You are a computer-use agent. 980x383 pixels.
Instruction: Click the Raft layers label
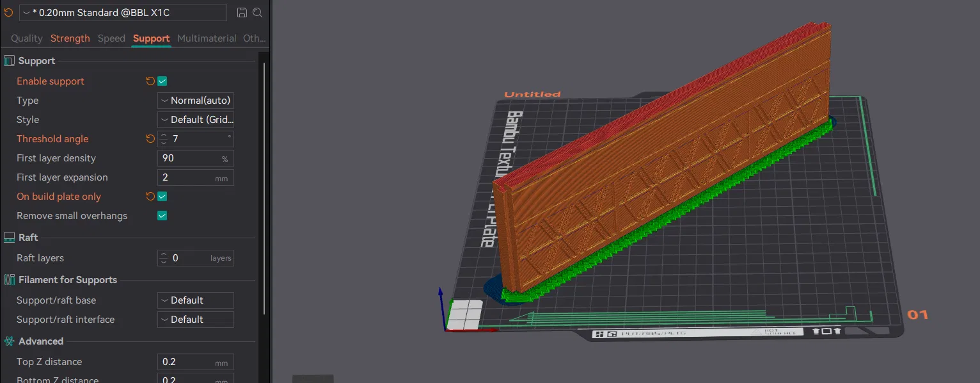[40, 258]
